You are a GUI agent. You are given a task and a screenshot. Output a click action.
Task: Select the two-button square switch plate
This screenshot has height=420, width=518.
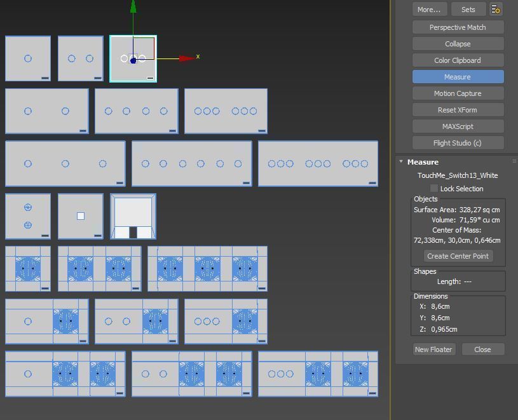(x=81, y=58)
